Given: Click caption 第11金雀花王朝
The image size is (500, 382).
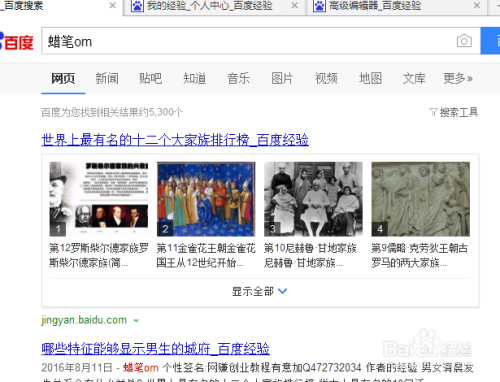Looking at the screenshot, I should point(206,255).
